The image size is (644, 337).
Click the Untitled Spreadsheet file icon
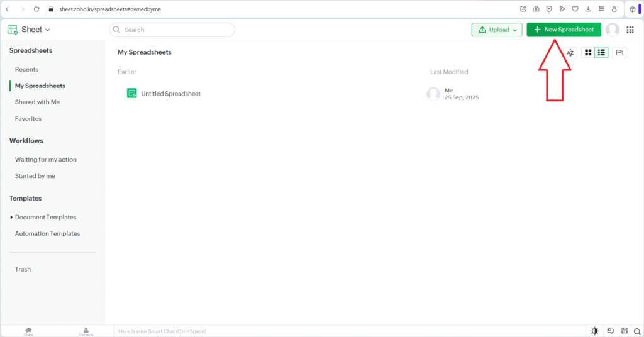click(x=132, y=93)
